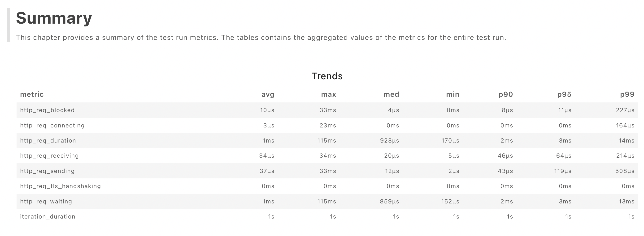Screen dimensions: 644x236
Task: Click the p99 column header
Action: 627,95
